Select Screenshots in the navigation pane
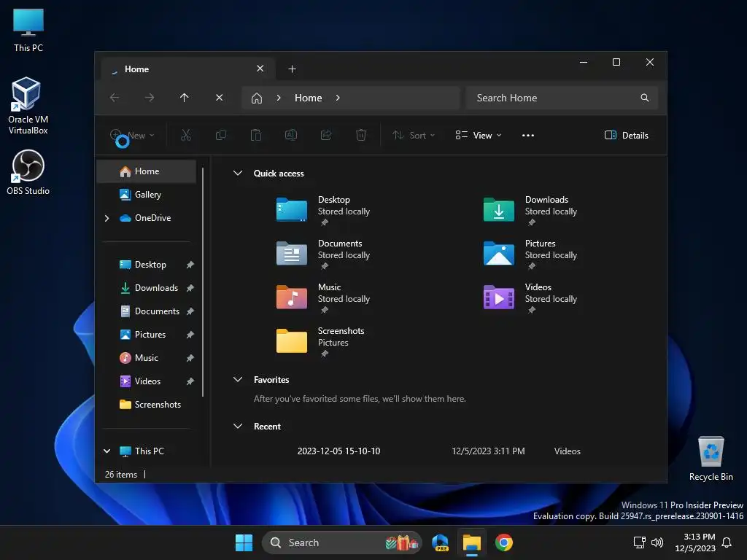The image size is (747, 560). pos(150,405)
